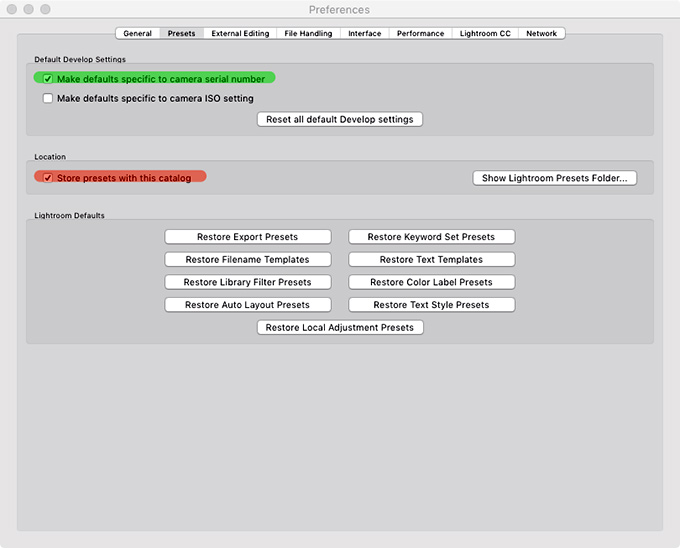Click Reset all default Develop settings
This screenshot has width=680, height=548.
(x=340, y=119)
